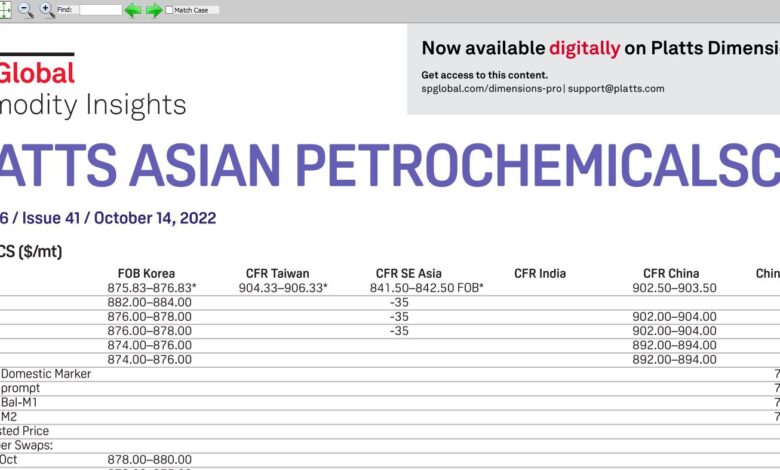The width and height of the screenshot is (780, 470).
Task: Select the value 904.33–906.33* under CFR Taiwan
Action: tap(283, 288)
